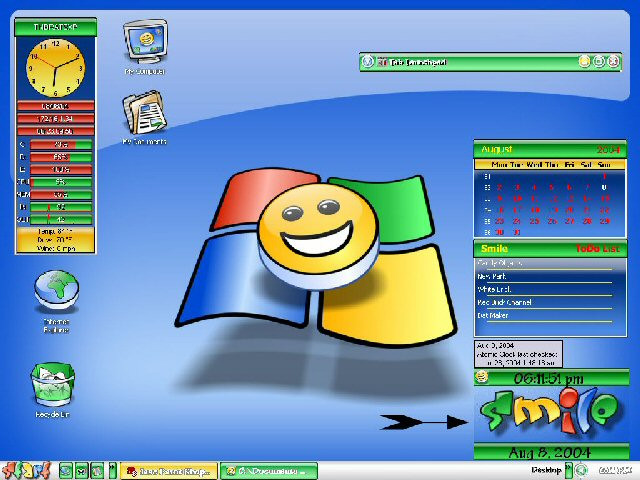Click the sidebar widget green title header
Viewport: 640px width, 480px height.
pos(56,27)
